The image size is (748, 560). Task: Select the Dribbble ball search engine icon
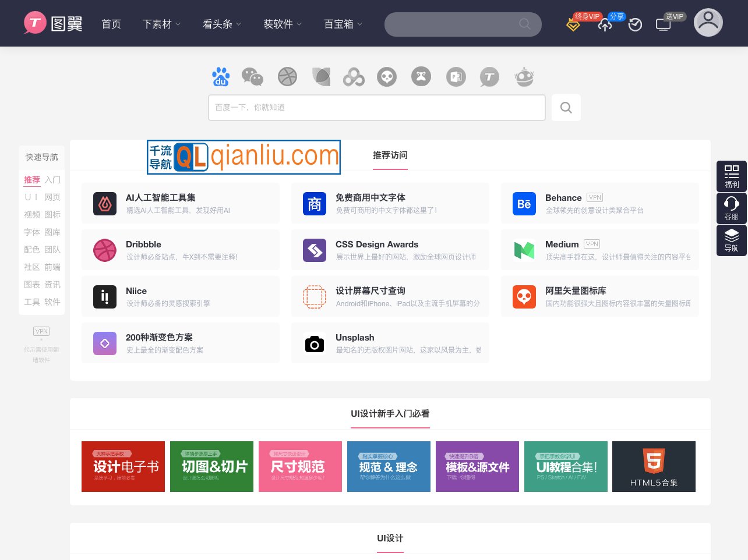287,76
